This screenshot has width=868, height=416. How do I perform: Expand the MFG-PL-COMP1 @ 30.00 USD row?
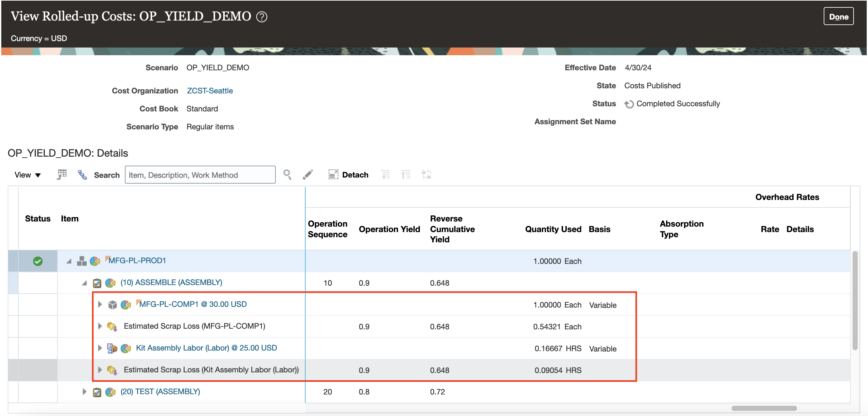(x=100, y=305)
